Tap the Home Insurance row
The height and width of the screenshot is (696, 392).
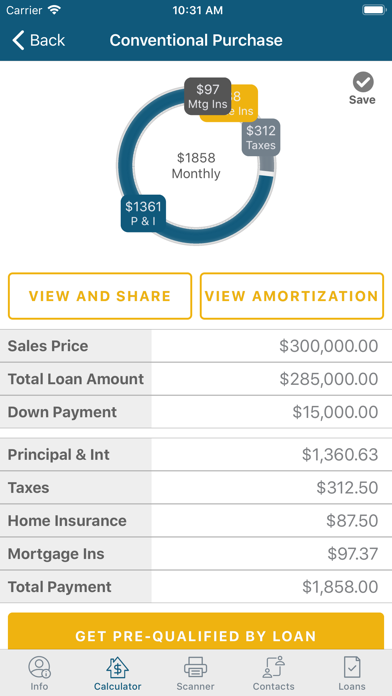click(x=196, y=521)
